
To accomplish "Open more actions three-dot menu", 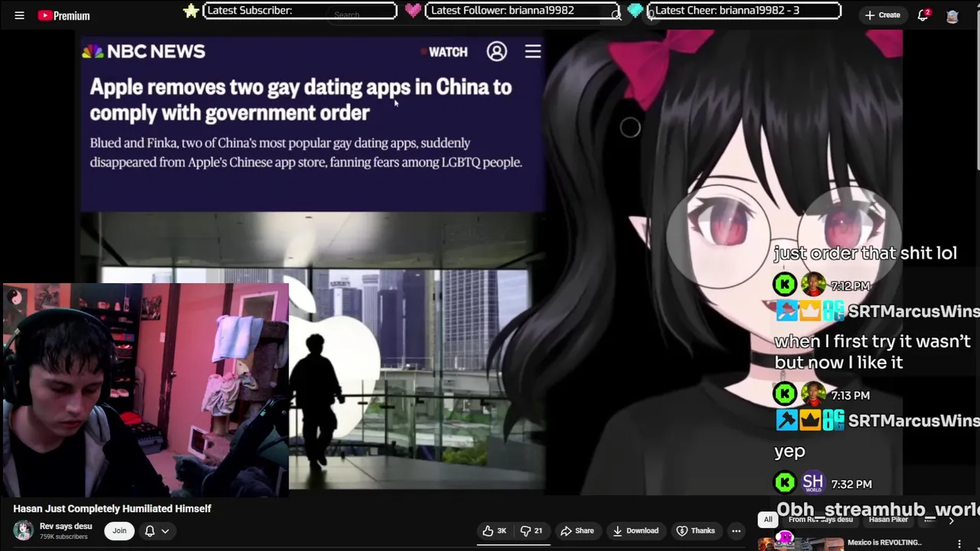I will (x=736, y=531).
